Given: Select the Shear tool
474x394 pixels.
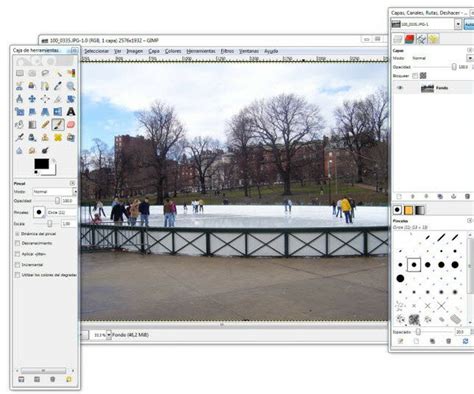Looking at the screenshot, I should [32, 112].
